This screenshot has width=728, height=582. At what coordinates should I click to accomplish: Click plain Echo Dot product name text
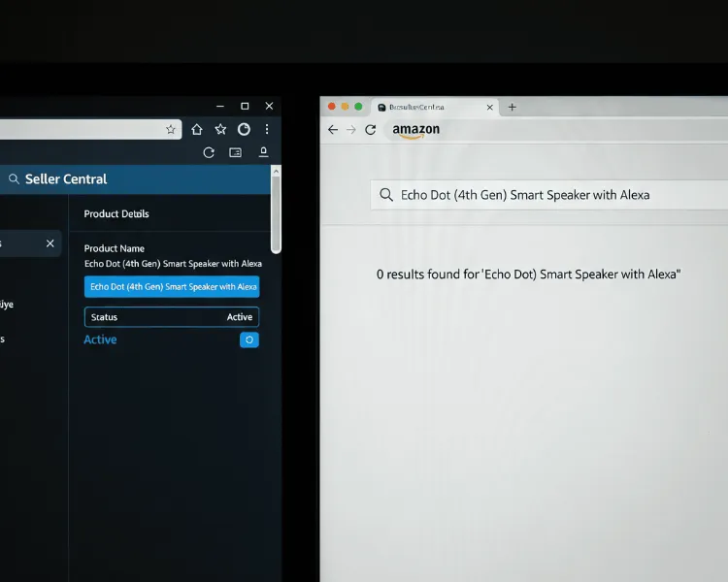click(x=173, y=264)
